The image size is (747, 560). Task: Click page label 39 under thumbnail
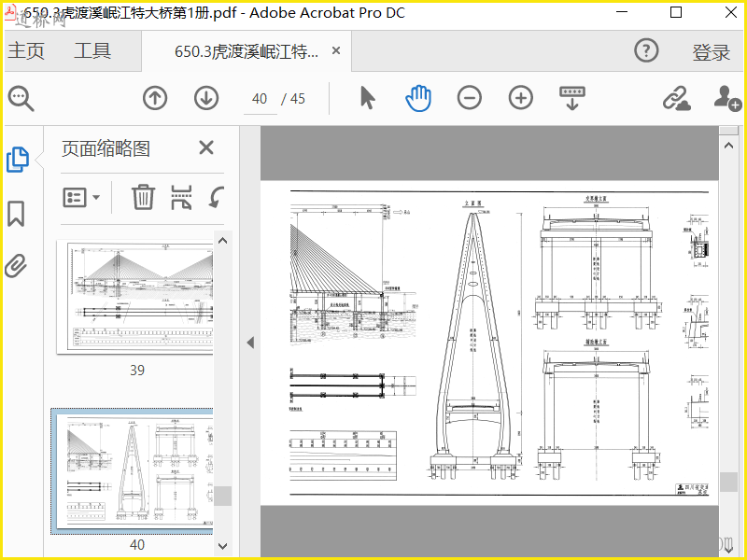137,371
